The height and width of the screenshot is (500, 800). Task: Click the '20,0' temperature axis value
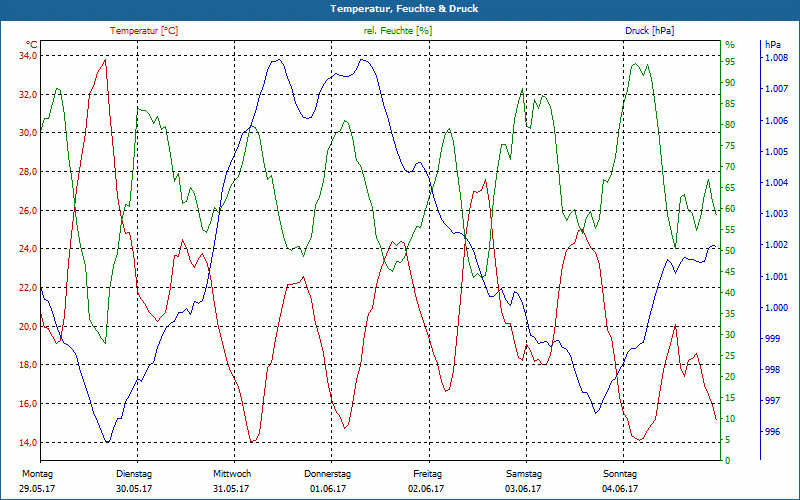(x=28, y=326)
